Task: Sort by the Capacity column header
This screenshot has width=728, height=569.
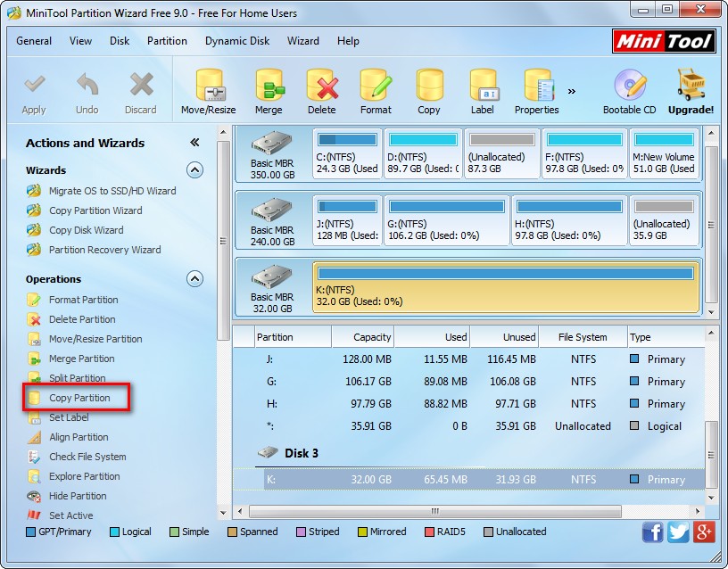Action: [363, 337]
